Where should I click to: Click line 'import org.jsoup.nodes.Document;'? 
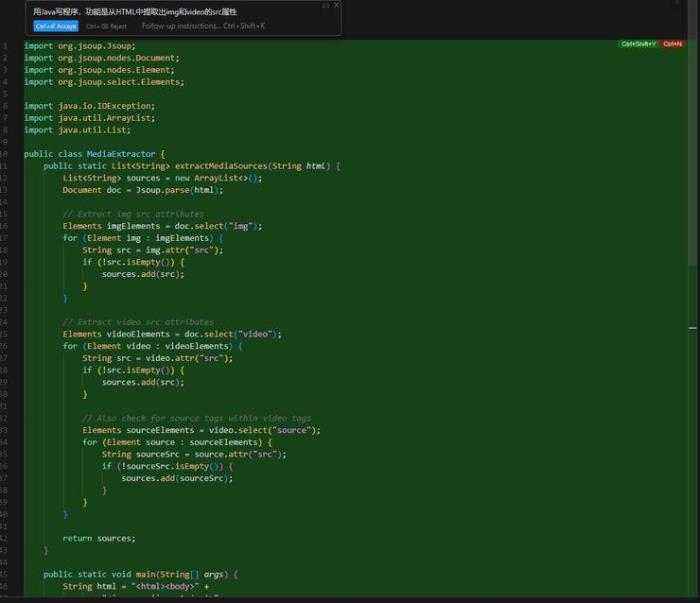[x=102, y=58]
